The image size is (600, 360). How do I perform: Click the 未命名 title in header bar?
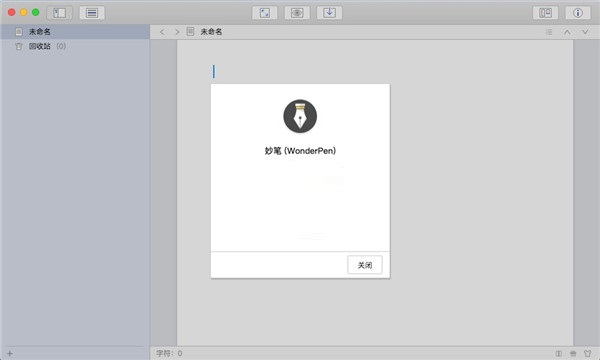click(x=211, y=32)
